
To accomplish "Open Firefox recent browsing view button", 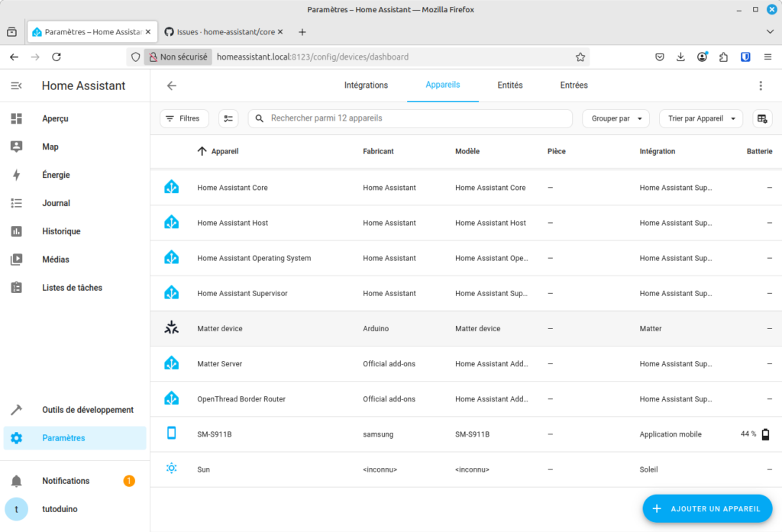I will point(12,32).
